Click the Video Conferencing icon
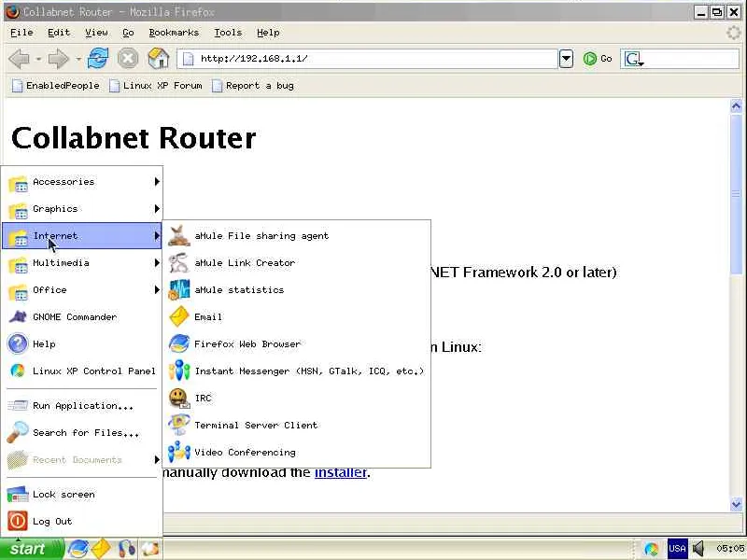The height and width of the screenshot is (560, 747). [179, 452]
